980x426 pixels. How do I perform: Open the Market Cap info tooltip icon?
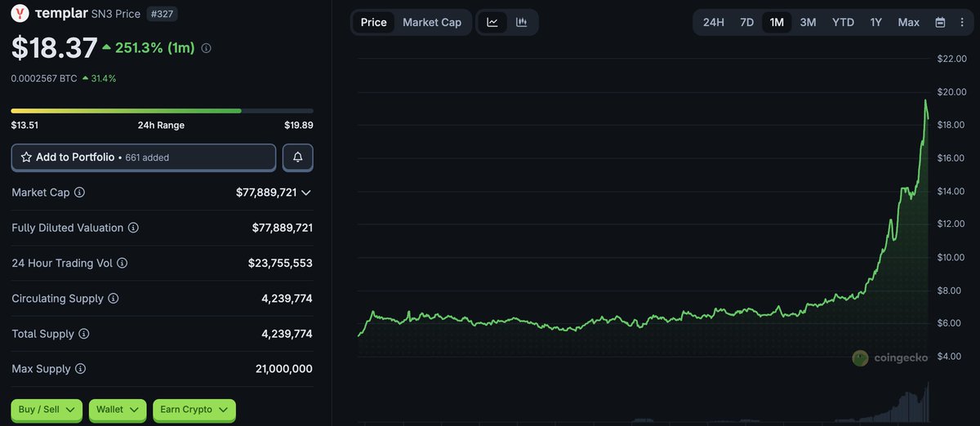pyautogui.click(x=79, y=193)
